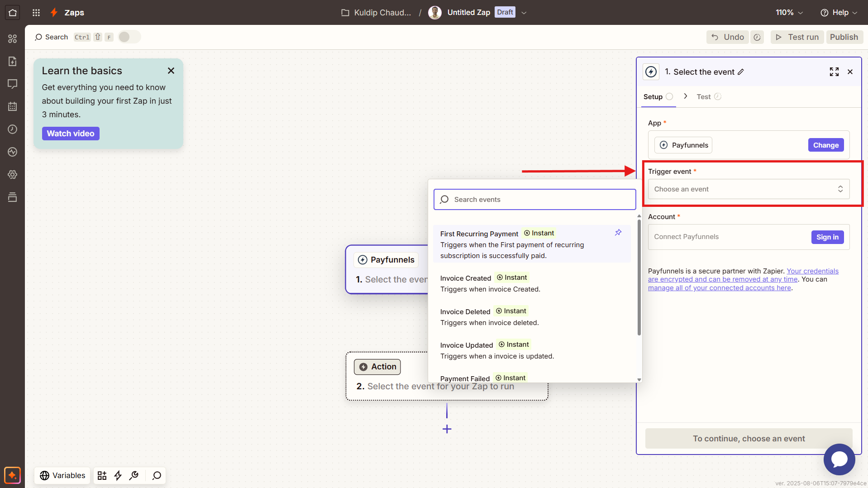Open the Variables button
Image resolution: width=868 pixels, height=488 pixels.
(x=62, y=476)
